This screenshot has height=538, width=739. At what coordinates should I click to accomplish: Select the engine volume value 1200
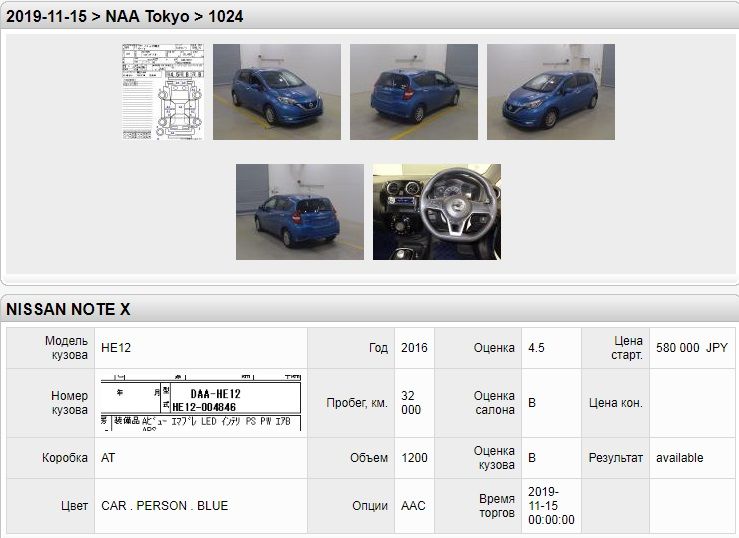414,457
